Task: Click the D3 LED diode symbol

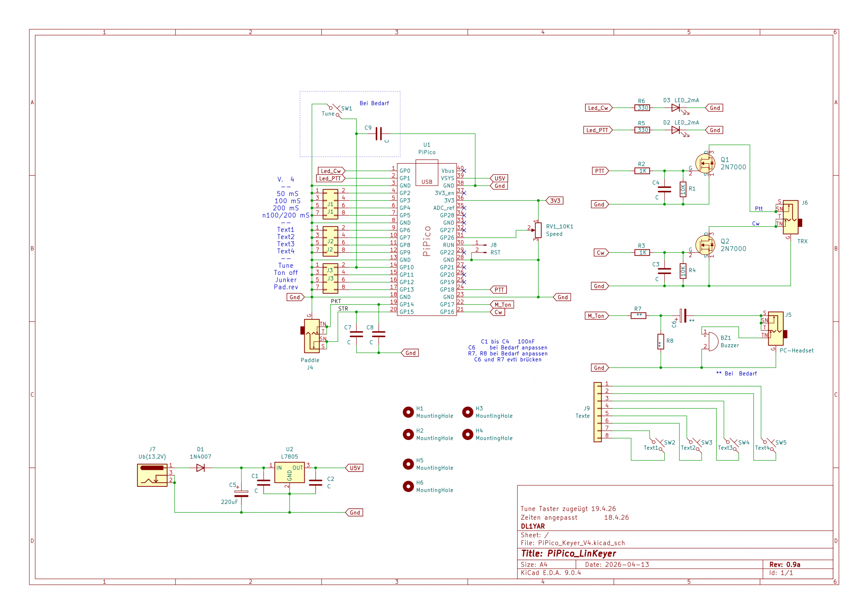Action: tap(675, 108)
